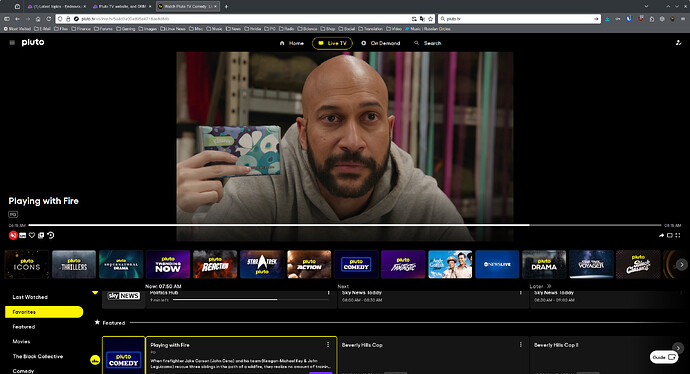Go to the On Demand tab
This screenshot has height=374, width=690.
(x=381, y=43)
